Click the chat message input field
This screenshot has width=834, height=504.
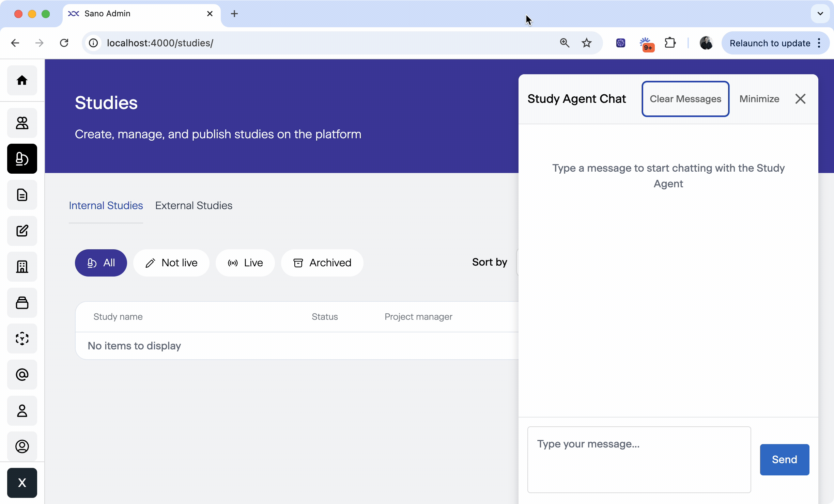coord(638,459)
